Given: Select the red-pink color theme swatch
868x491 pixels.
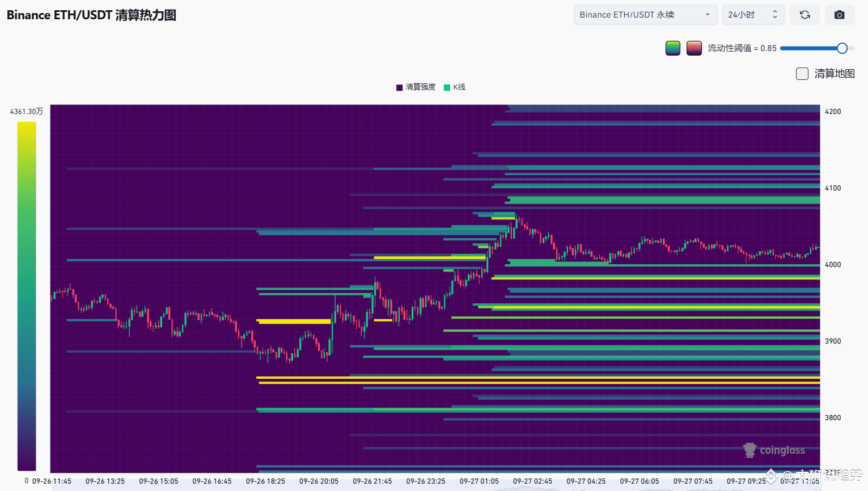Looking at the screenshot, I should click(x=694, y=48).
